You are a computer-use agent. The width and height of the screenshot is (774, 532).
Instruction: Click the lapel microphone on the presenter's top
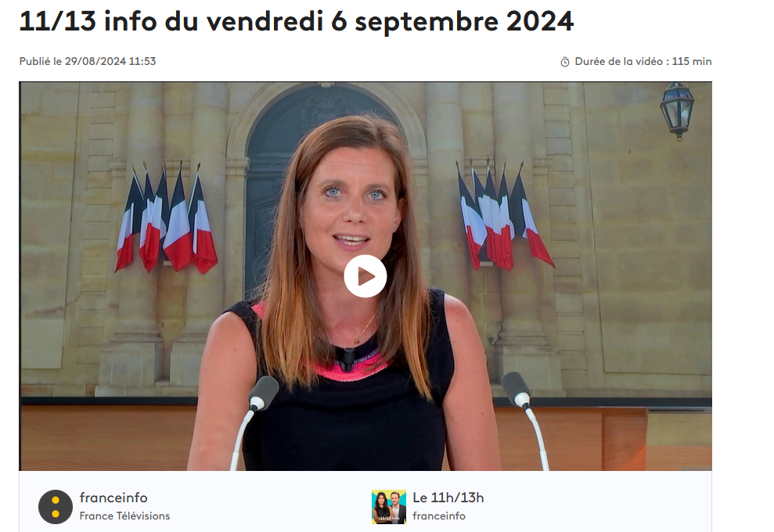(348, 358)
